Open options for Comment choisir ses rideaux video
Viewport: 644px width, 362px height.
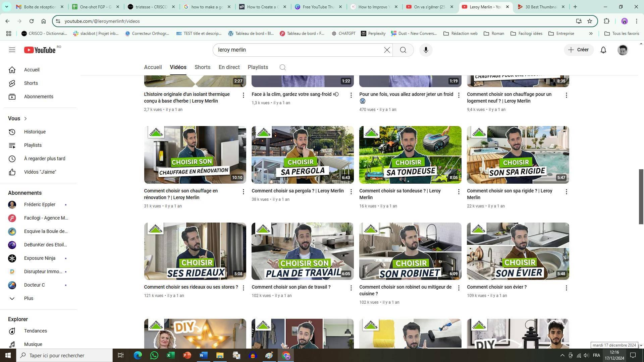pyautogui.click(x=243, y=288)
